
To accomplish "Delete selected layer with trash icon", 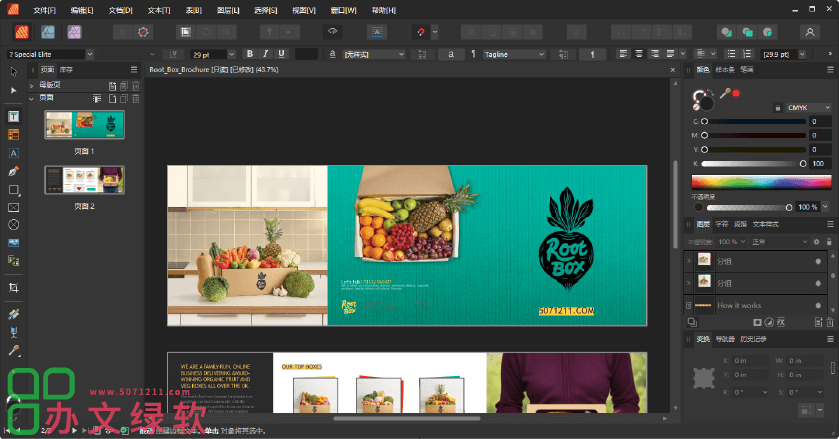I will (830, 322).
